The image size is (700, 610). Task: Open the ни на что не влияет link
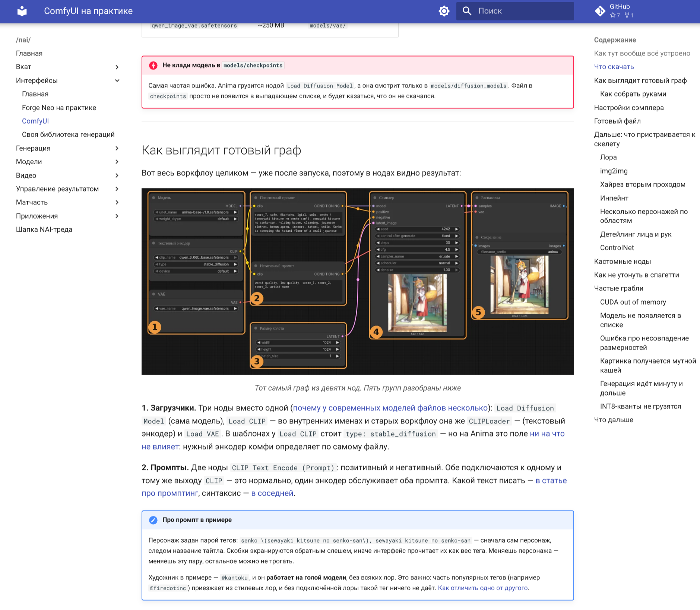pyautogui.click(x=547, y=434)
